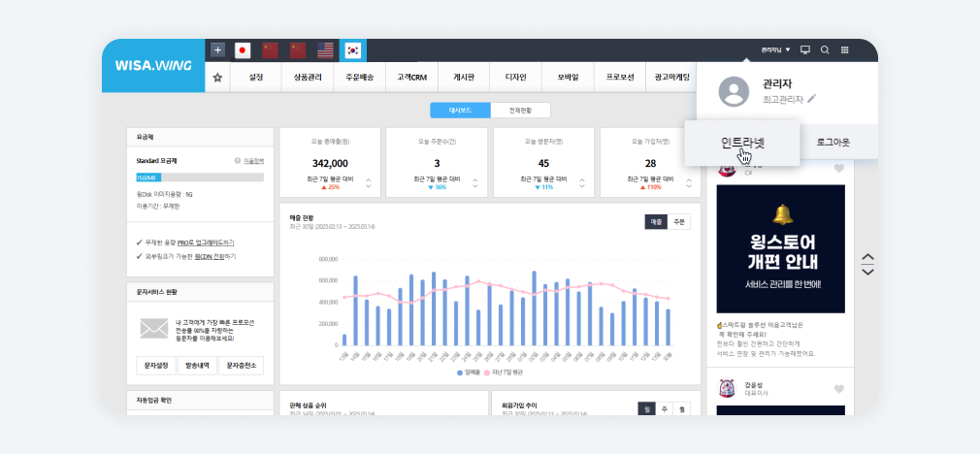This screenshot has width=980, height=454.
Task: Select the Chinese flag next to the US flag
Action: (298, 50)
